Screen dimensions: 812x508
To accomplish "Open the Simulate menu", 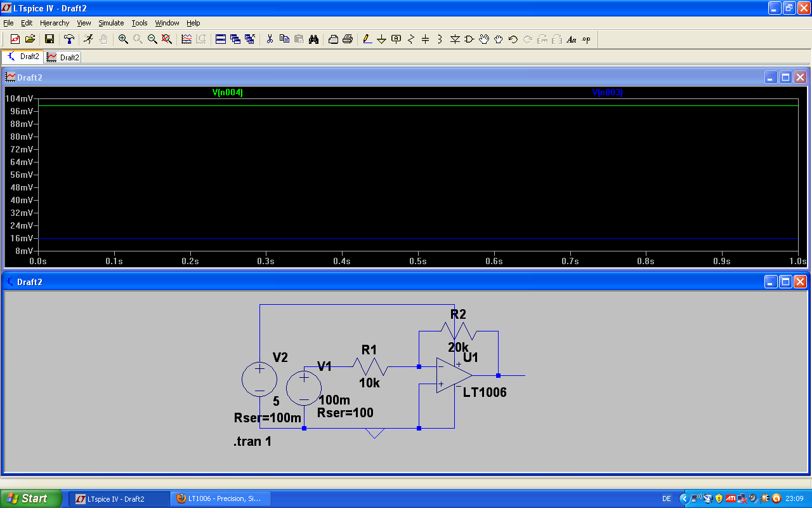I will pyautogui.click(x=111, y=23).
